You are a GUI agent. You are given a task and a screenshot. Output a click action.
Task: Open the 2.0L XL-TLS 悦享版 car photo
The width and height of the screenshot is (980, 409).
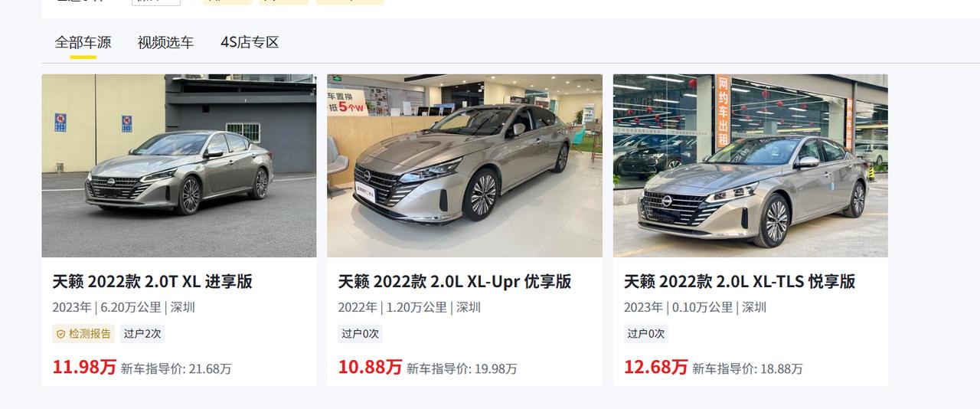click(750, 165)
